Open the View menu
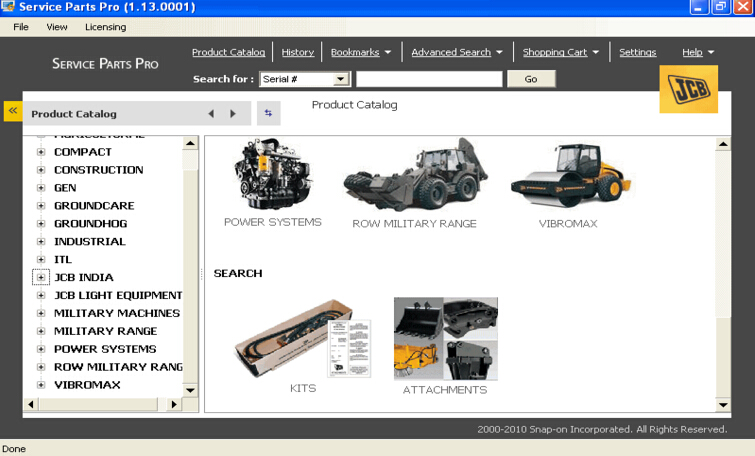 point(57,27)
